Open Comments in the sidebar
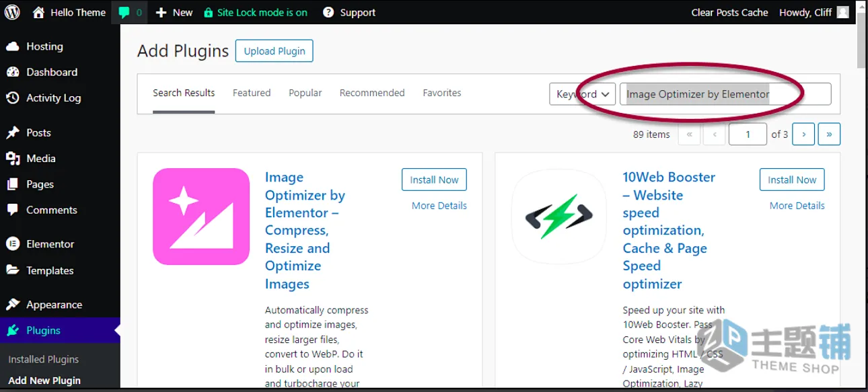868x392 pixels. [x=52, y=210]
